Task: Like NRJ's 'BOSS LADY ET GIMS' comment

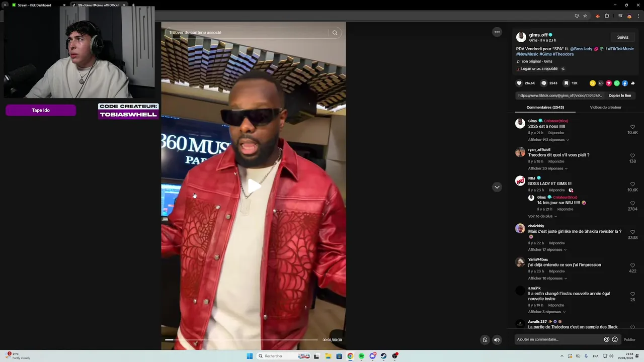Action: pos(632,185)
